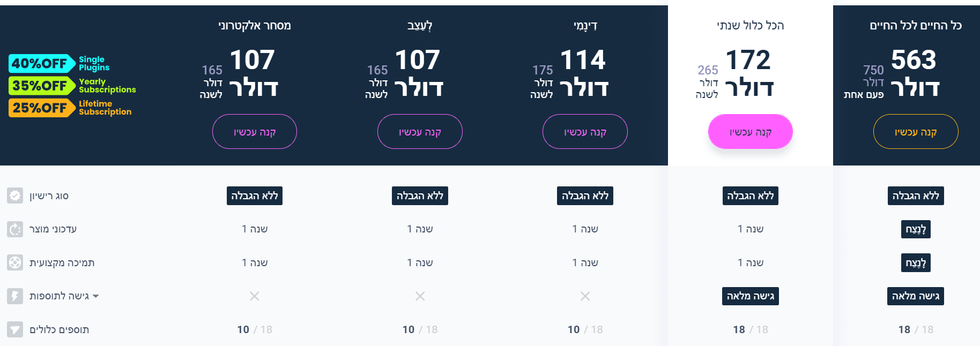This screenshot has height=346, width=980.
Task: Click the X mark in the eCommerce column
Action: point(255,296)
